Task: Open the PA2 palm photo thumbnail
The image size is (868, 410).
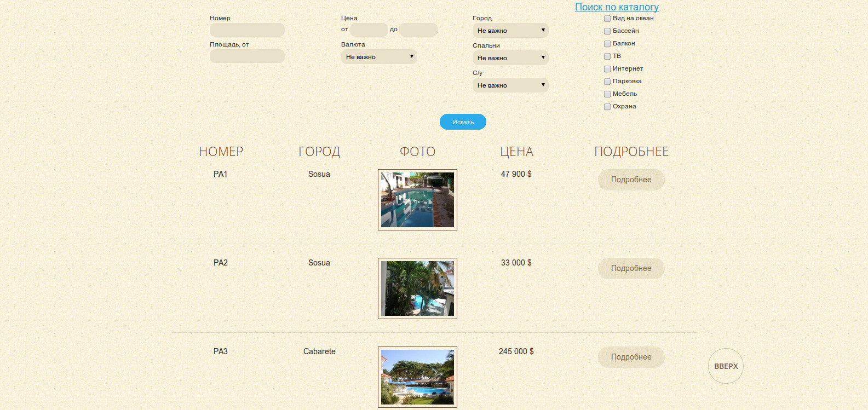Action: click(x=417, y=288)
